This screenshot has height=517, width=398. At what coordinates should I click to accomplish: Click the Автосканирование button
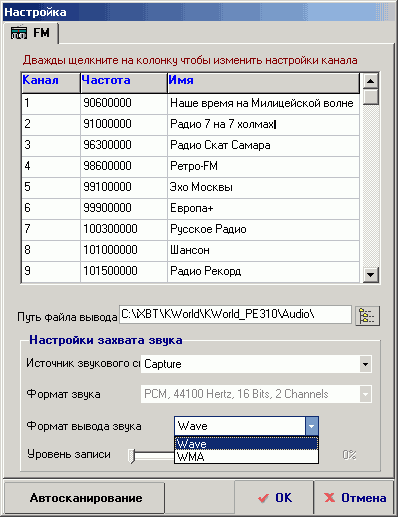86,498
